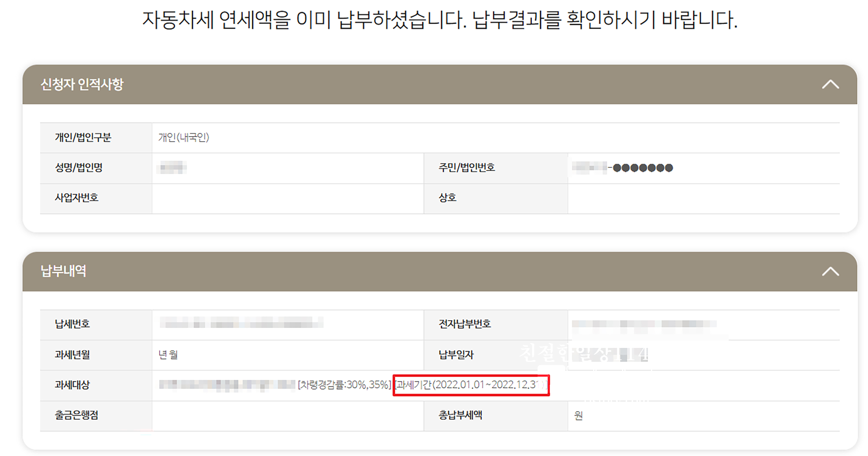868x456 pixels.
Task: Click the 출금은행점 label cell
Action: [76, 415]
